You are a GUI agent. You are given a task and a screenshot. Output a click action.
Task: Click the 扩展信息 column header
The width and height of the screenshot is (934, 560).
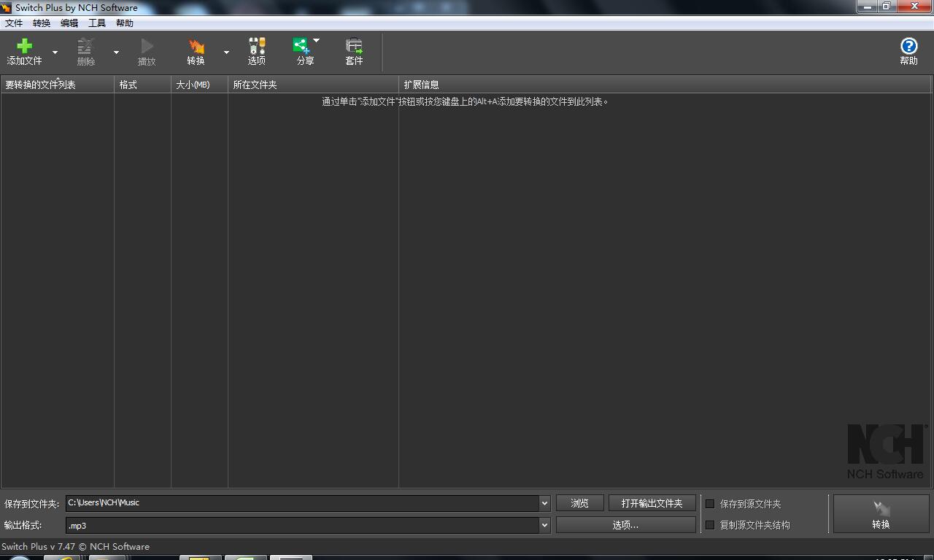pos(665,85)
